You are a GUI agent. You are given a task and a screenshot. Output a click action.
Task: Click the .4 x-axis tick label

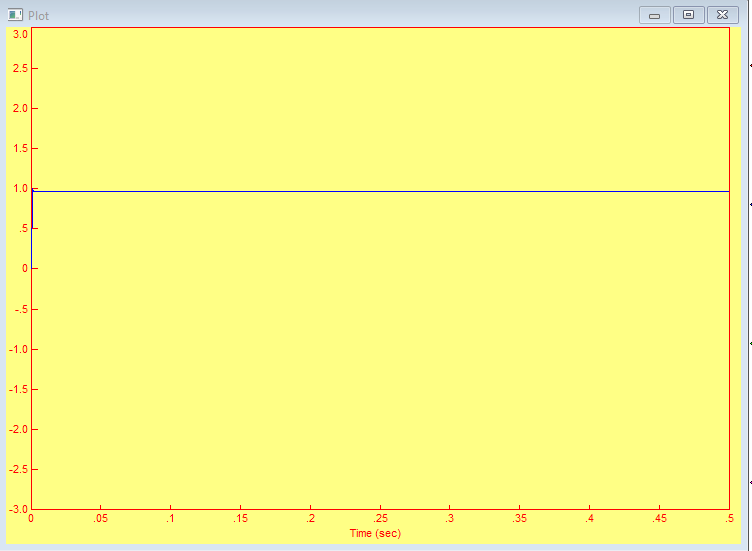click(x=589, y=518)
